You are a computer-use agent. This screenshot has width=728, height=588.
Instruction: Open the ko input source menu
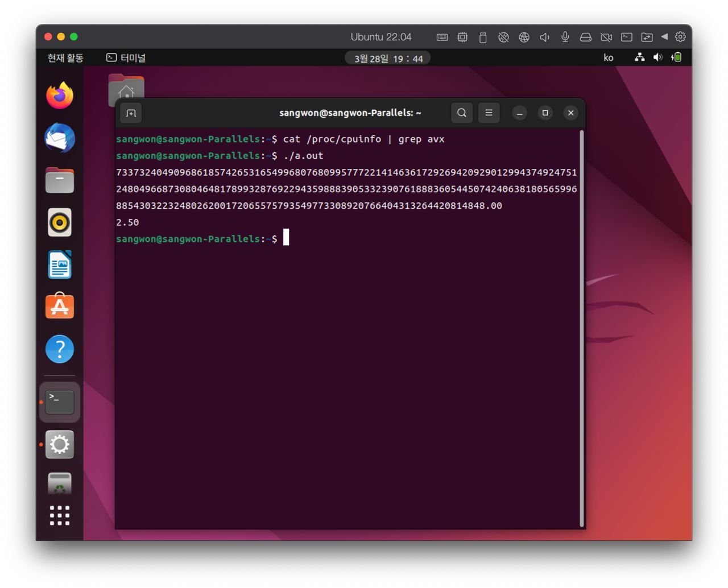coord(609,57)
